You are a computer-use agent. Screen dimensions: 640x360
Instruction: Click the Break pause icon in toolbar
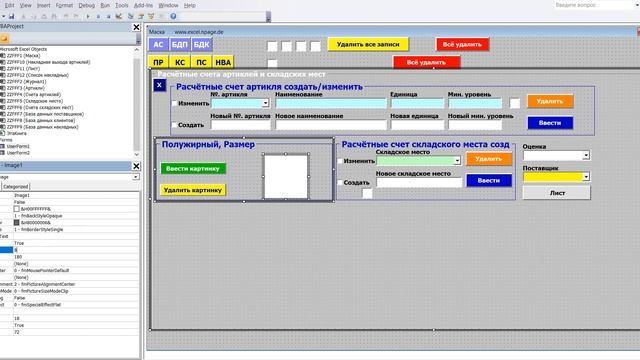point(98,16)
